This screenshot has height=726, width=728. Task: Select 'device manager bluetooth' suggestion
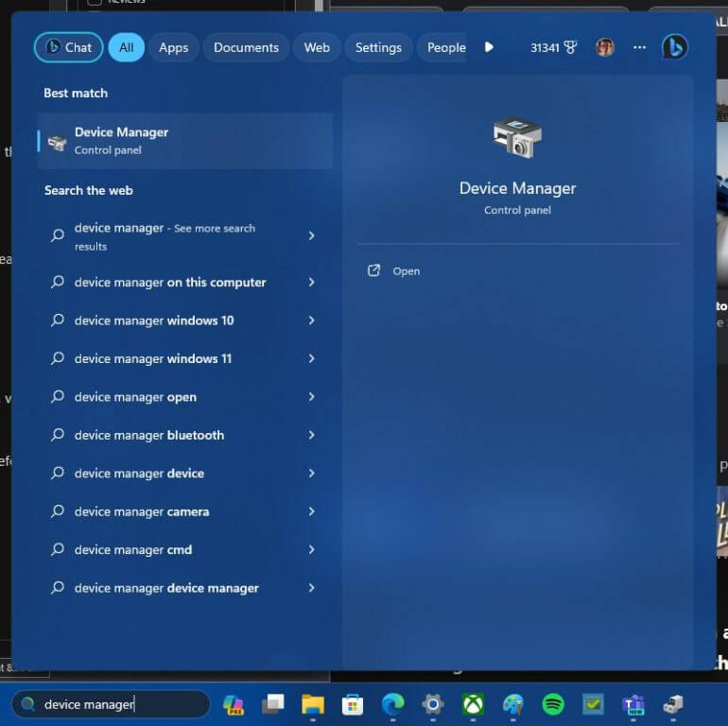point(183,435)
